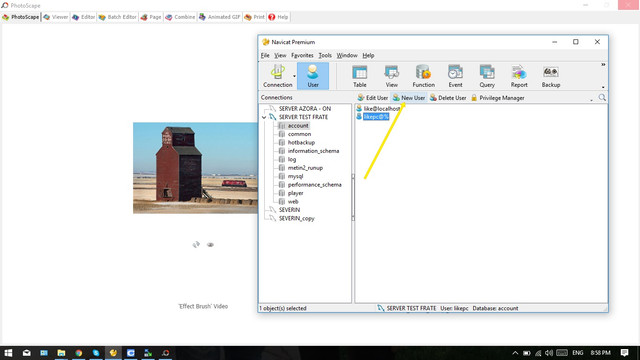Open the Window menu
The width and height of the screenshot is (640, 360).
click(x=347, y=56)
